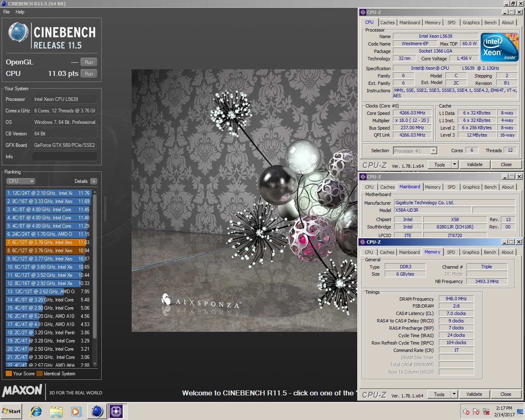525x420 pixels.
Task: Click the brown Identical System legend swatch
Action: click(x=39, y=374)
